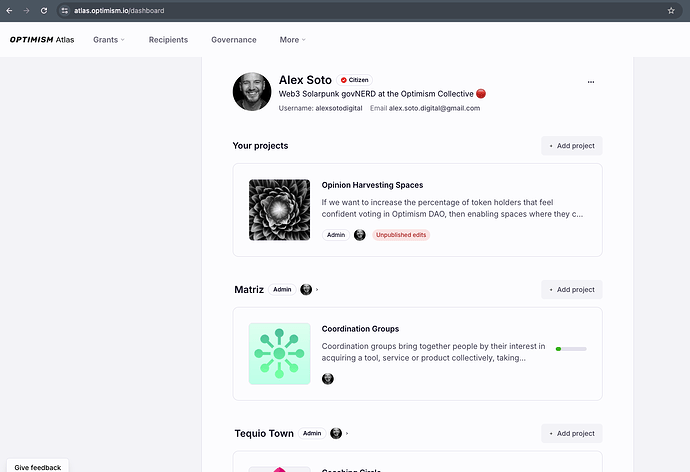Expand the Tequio Town organization chevron
The height and width of the screenshot is (472, 690).
346,434
